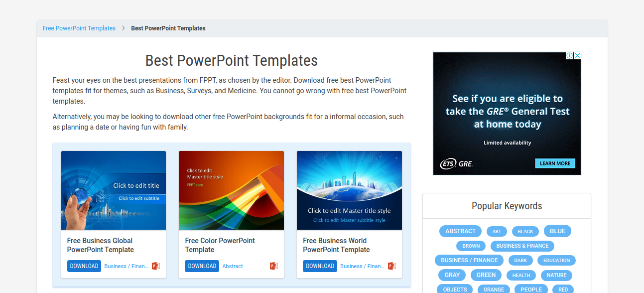Image resolution: width=644 pixels, height=293 pixels.
Task: Open the Free PowerPoint Templates breadcrumb link
Action: pos(79,28)
